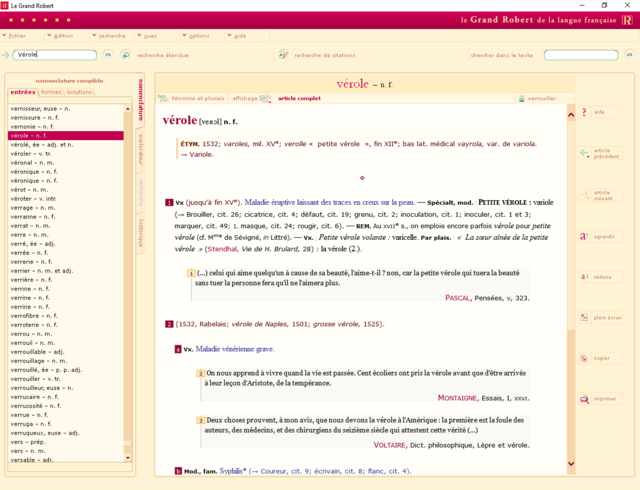This screenshot has width=640, height=490.
Task: Go to article précédent arrow icon
Action: 584,154
